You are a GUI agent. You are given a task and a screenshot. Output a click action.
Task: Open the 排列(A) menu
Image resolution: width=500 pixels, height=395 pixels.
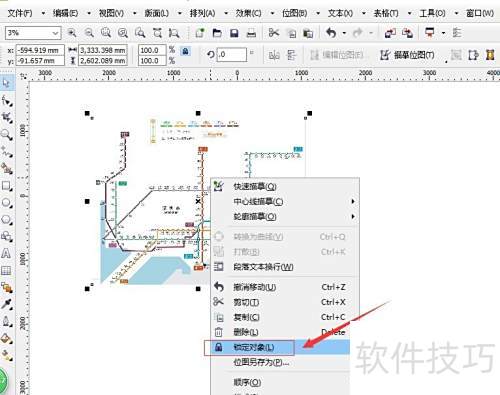coord(202,13)
